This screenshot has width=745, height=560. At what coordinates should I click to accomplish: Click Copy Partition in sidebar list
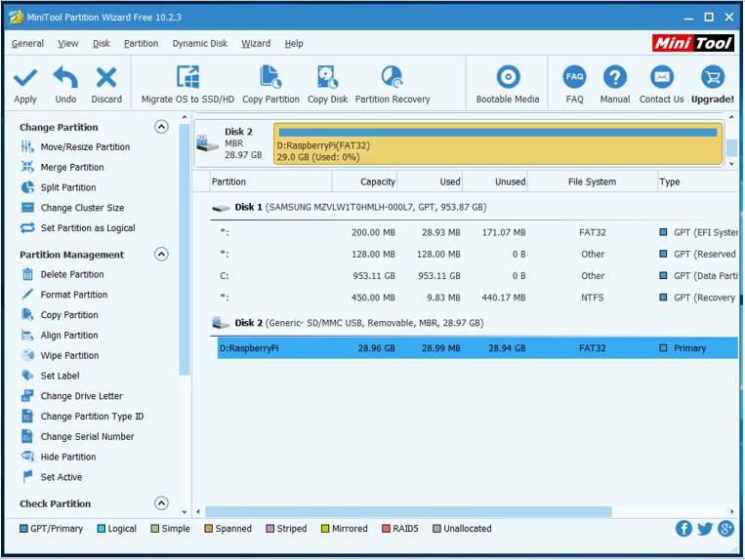click(69, 315)
